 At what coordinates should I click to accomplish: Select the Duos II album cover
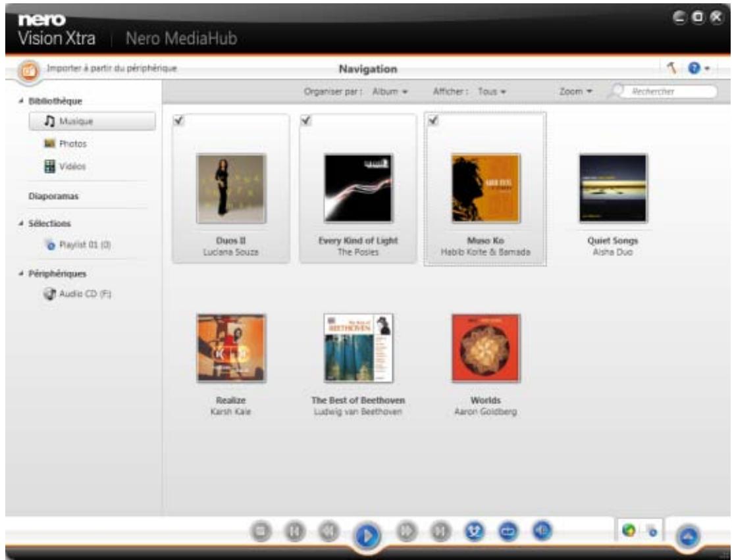point(231,188)
